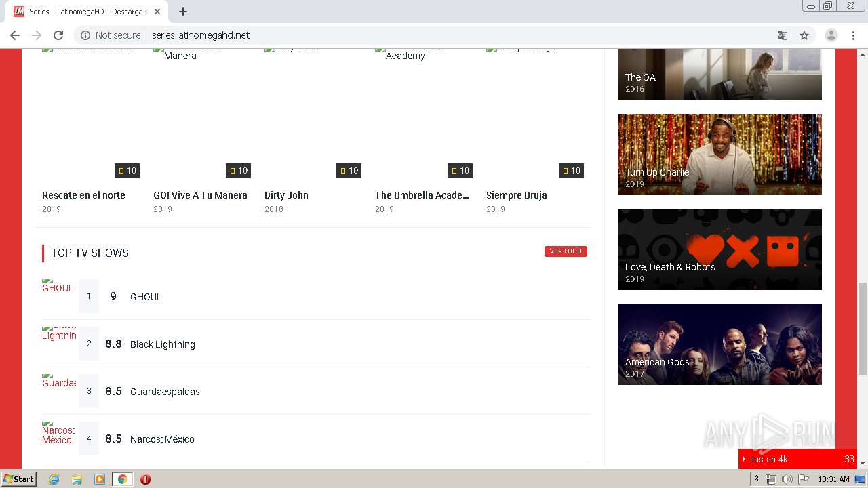This screenshot has width=868, height=488.
Task: Click rating badge on GO! Vive A Tu Manera
Action: (238, 171)
